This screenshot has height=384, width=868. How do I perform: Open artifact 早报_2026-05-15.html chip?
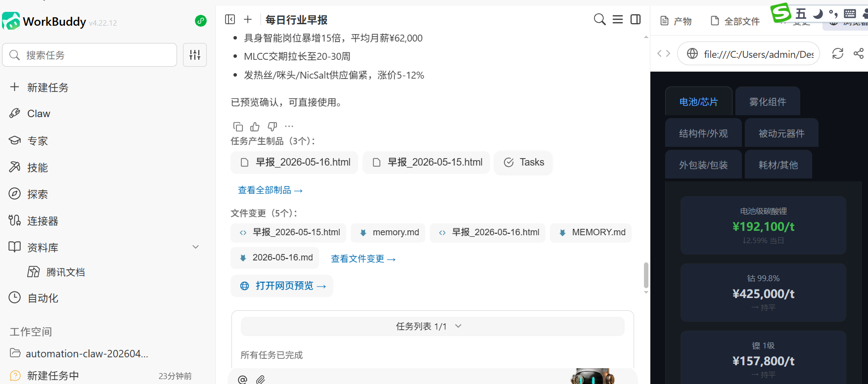(426, 163)
